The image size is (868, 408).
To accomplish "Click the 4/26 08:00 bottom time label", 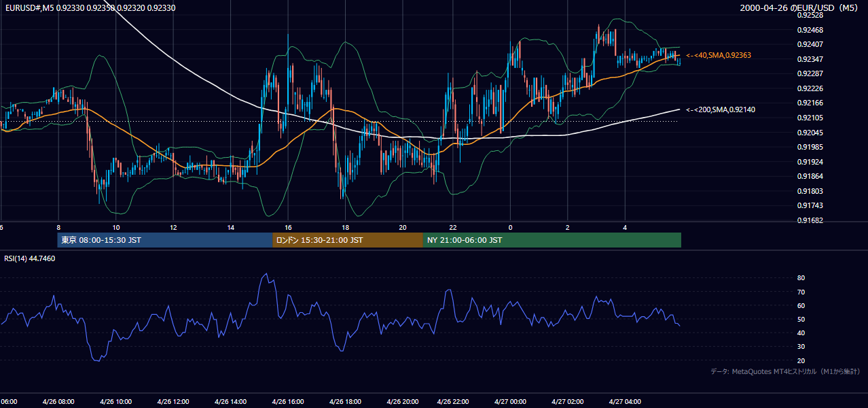I will click(x=59, y=401).
